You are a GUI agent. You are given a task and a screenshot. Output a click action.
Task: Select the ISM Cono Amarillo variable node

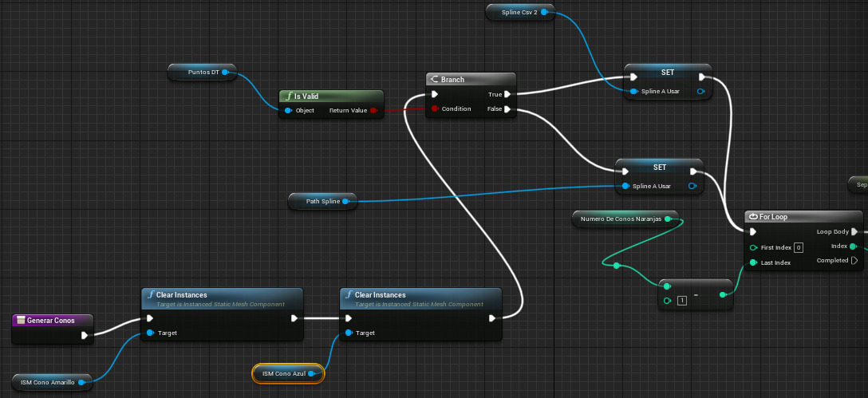tap(48, 383)
